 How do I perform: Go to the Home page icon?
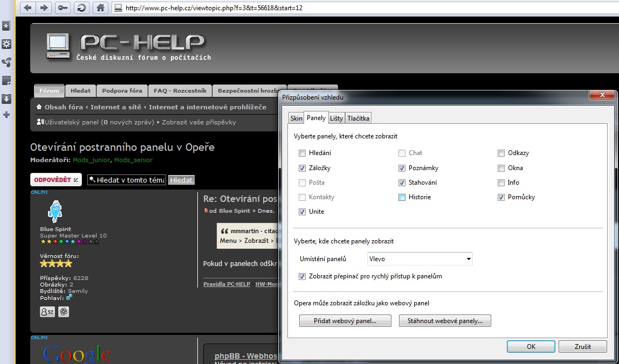(100, 8)
